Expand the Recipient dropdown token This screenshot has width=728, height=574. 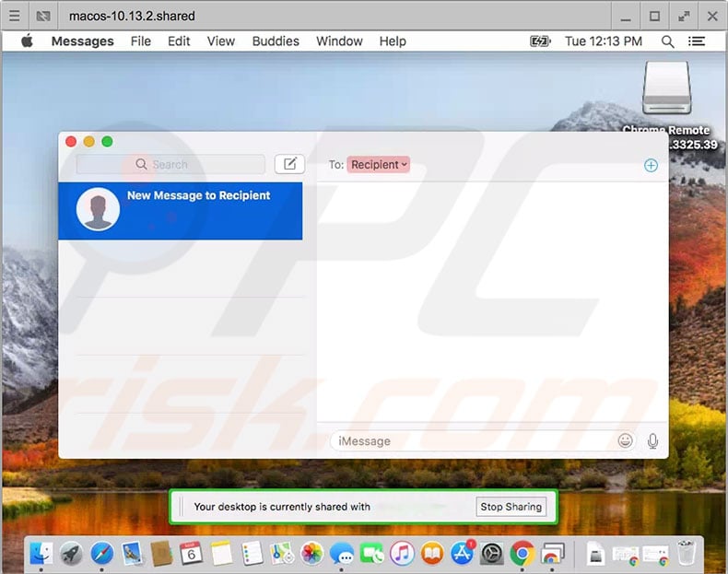(379, 165)
